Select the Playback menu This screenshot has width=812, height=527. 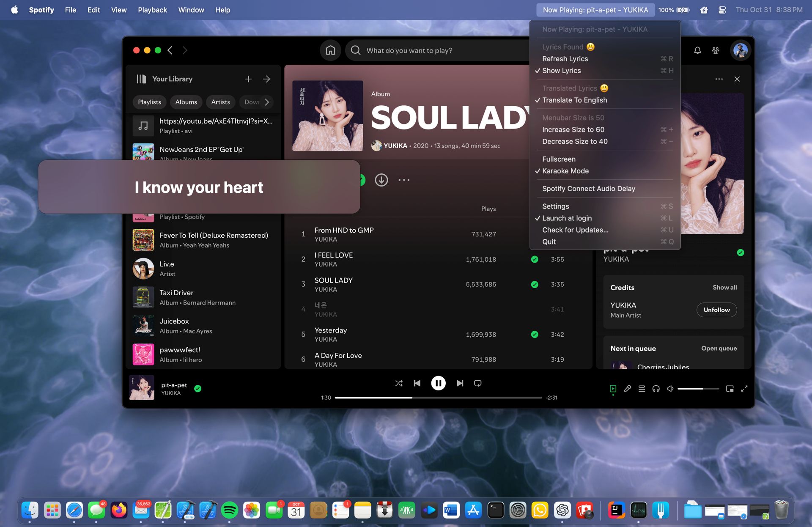152,10
